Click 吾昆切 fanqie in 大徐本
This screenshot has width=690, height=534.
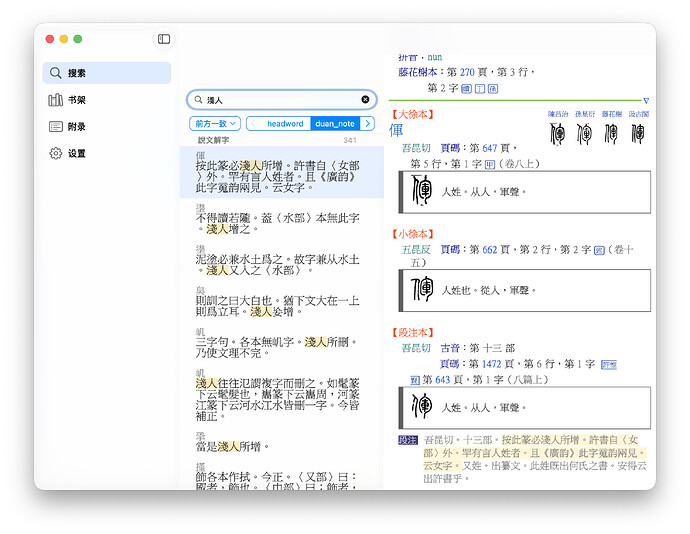(x=416, y=148)
